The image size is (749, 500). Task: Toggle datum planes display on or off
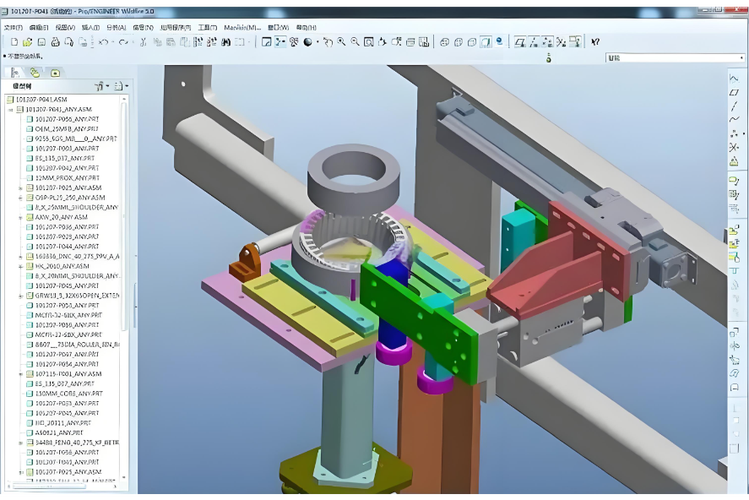[520, 42]
